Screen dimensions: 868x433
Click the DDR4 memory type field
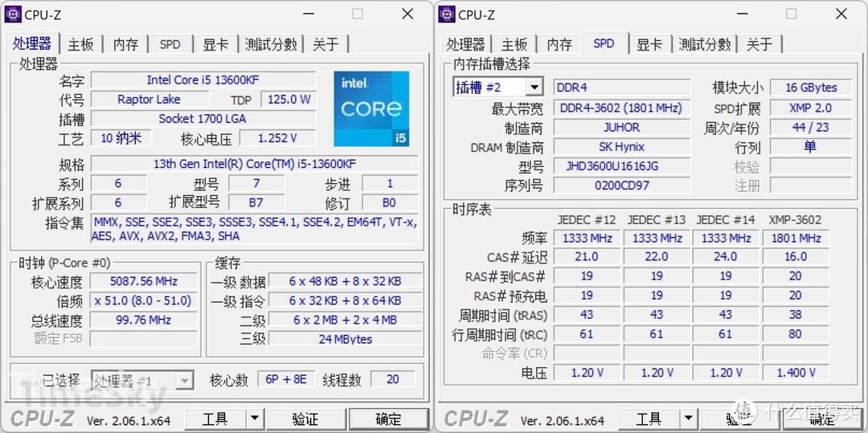(621, 88)
